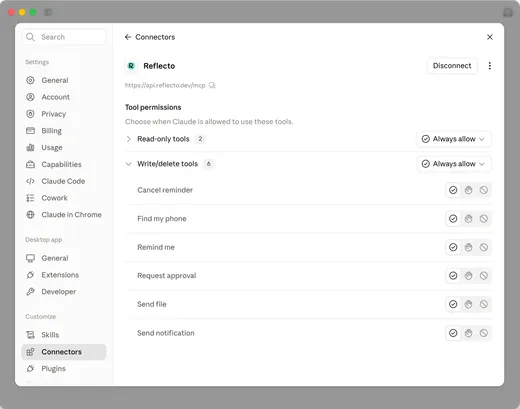The width and height of the screenshot is (520, 409).
Task: Copy the Reflecto MCP URL with copy icon
Action: coord(212,85)
